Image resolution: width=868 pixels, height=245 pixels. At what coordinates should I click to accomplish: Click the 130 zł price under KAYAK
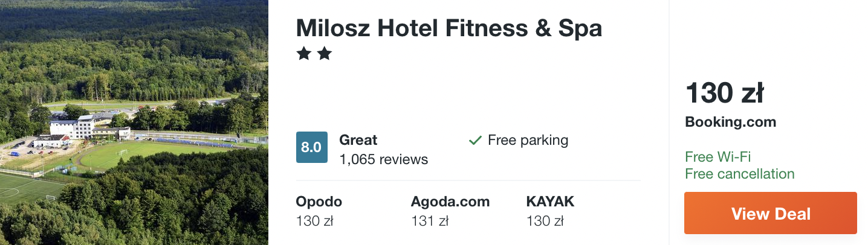pos(545,221)
